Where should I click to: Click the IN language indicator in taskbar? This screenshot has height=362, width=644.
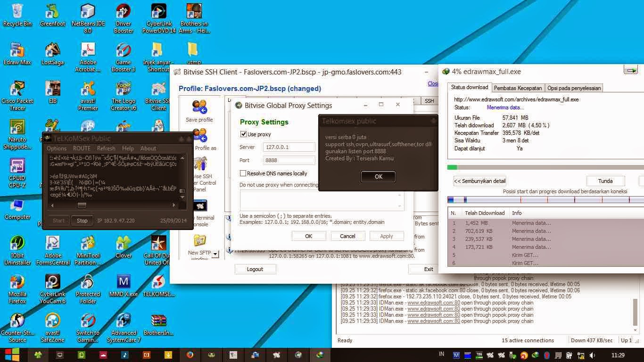[441, 354]
